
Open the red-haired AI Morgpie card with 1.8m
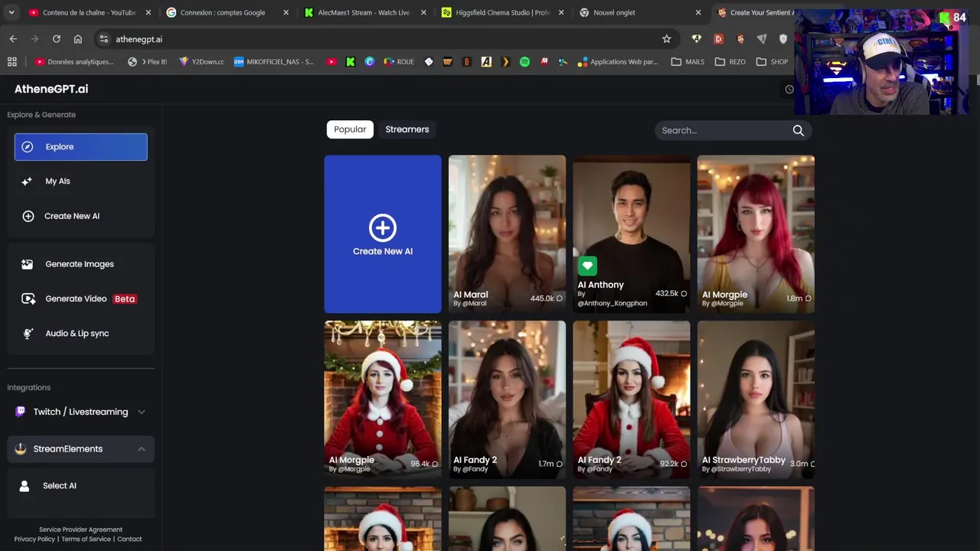pyautogui.click(x=756, y=234)
